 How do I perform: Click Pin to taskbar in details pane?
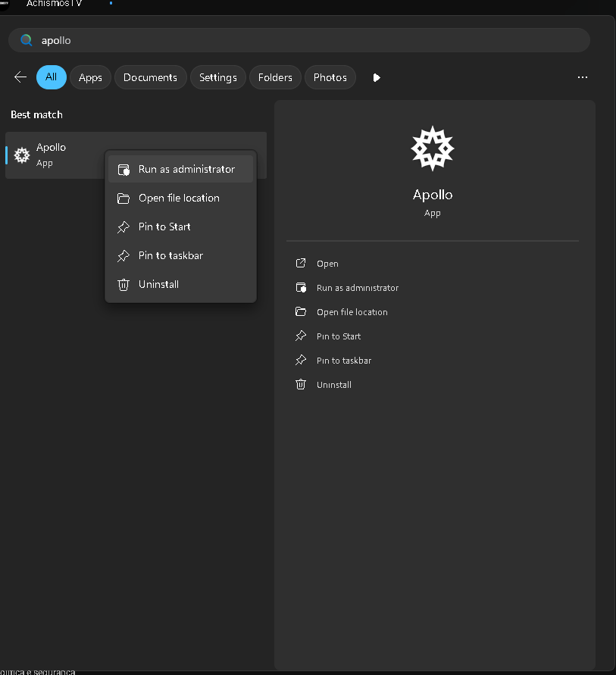click(344, 361)
